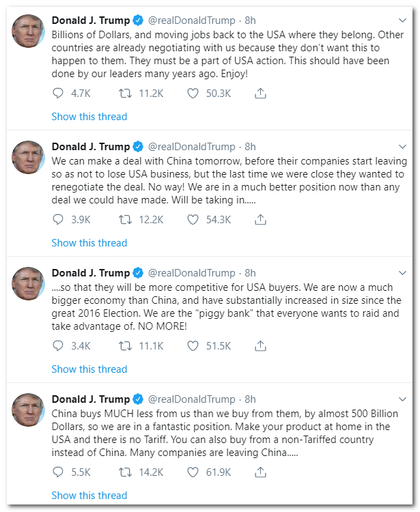Click the 8h timestamp on the last tweet

pos(250,399)
